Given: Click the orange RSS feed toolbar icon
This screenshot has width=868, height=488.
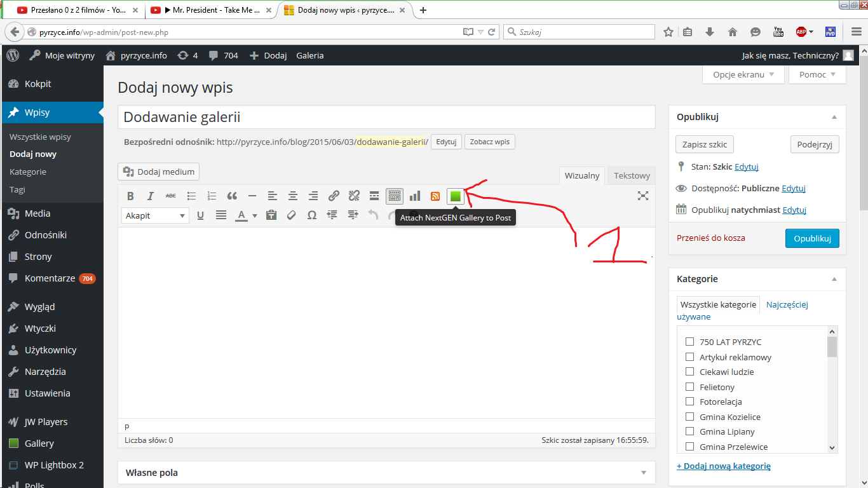Looking at the screenshot, I should pyautogui.click(x=435, y=196).
